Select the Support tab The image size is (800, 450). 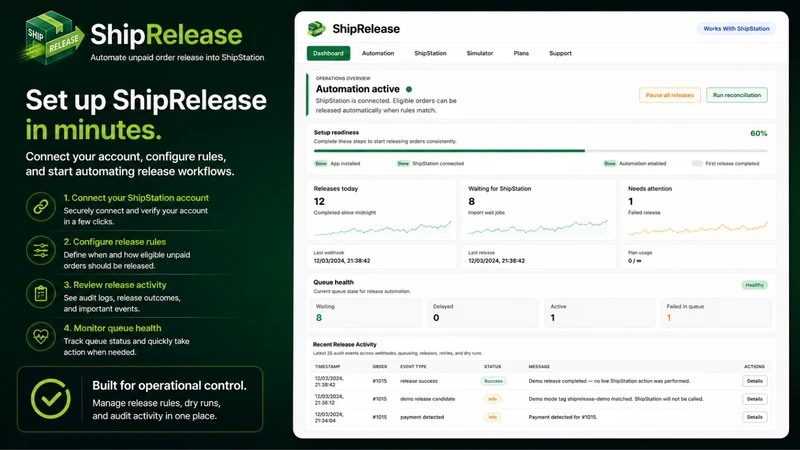560,53
